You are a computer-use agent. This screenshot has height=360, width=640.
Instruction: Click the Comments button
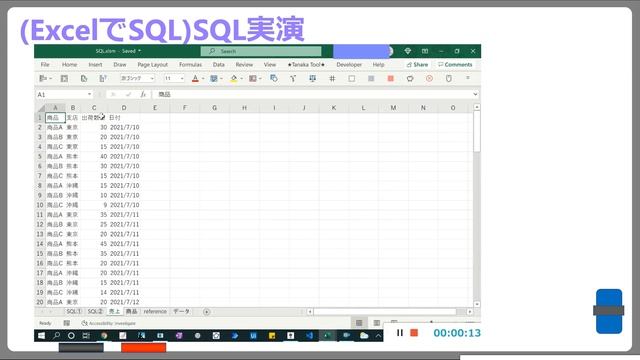point(455,64)
